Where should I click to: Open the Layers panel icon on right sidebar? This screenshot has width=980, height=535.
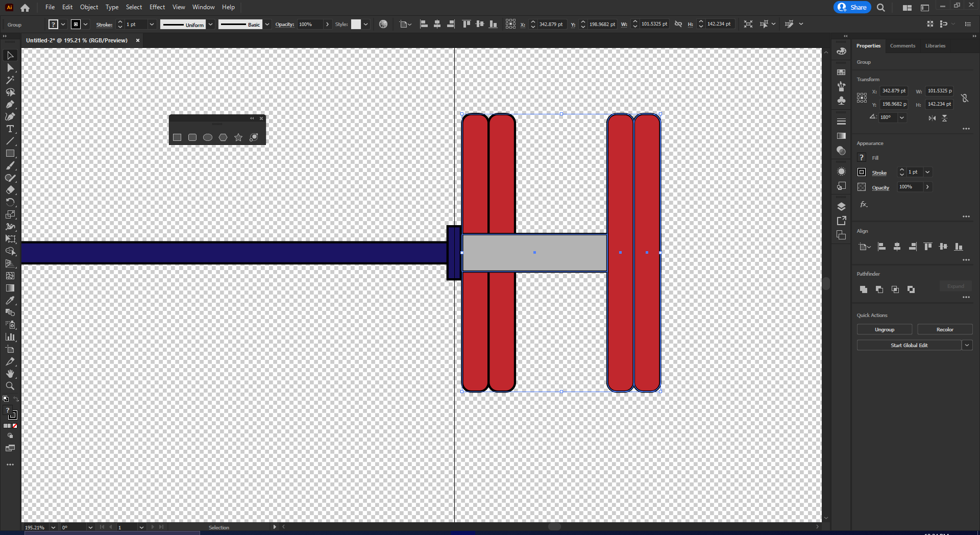[x=841, y=206]
